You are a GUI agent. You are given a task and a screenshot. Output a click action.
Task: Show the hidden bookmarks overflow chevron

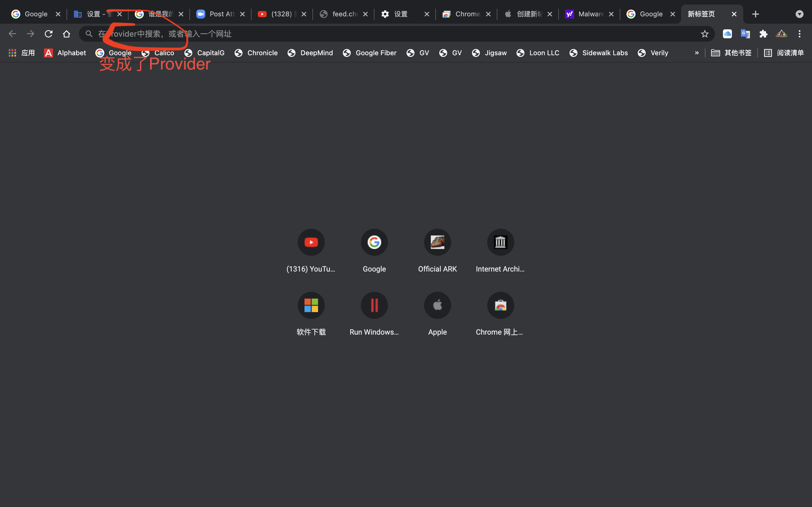[x=697, y=53]
